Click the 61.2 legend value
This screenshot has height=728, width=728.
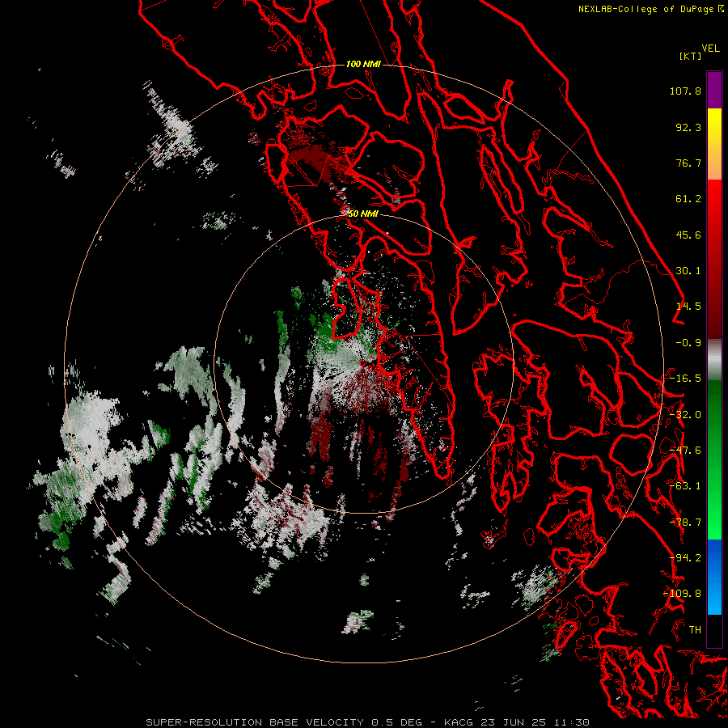(688, 199)
